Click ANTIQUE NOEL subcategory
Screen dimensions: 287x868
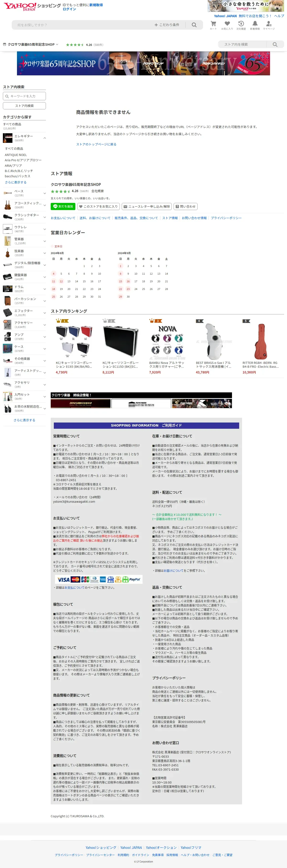16,155
